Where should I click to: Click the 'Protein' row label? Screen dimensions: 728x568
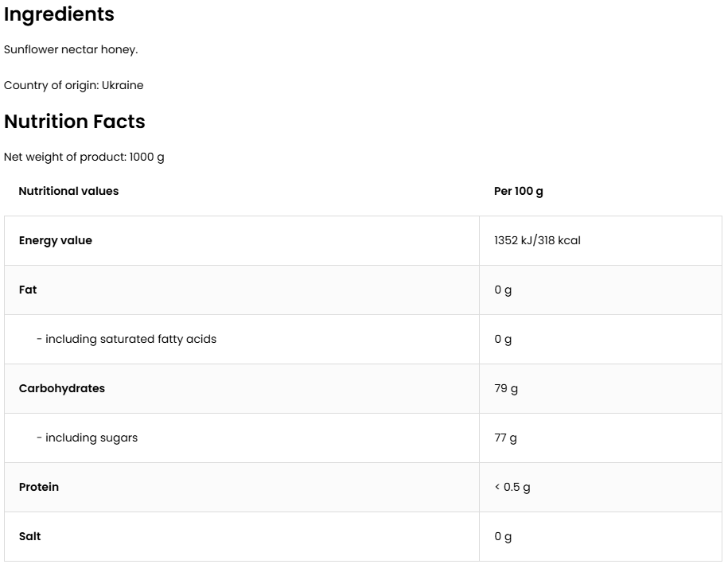39,487
